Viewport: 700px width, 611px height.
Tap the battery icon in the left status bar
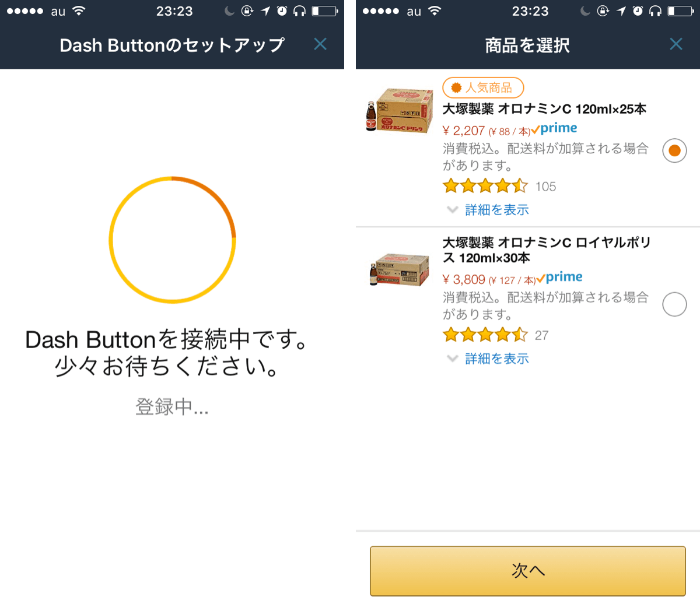point(324,11)
